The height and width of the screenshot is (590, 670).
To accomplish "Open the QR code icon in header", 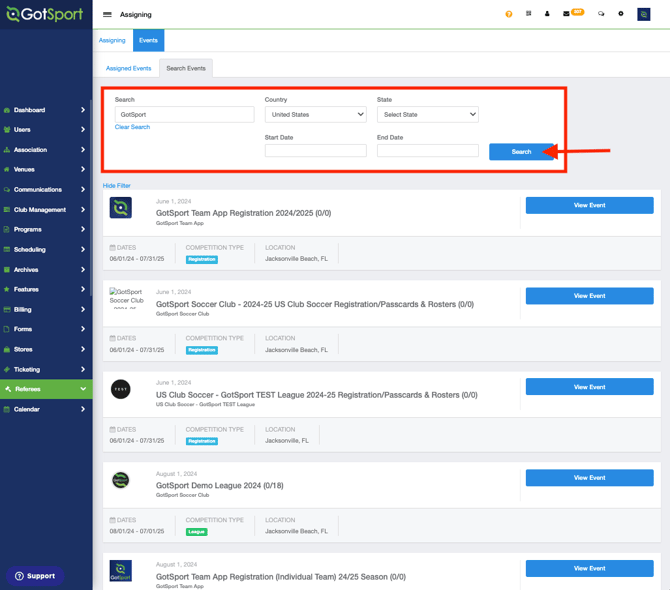I will click(529, 14).
